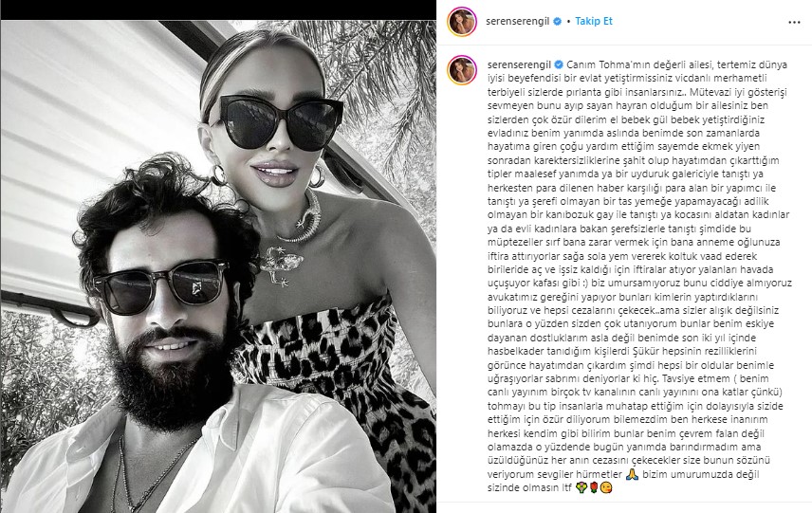Click the kissing face emoji in caption
This screenshot has width=812, height=513.
(x=606, y=487)
